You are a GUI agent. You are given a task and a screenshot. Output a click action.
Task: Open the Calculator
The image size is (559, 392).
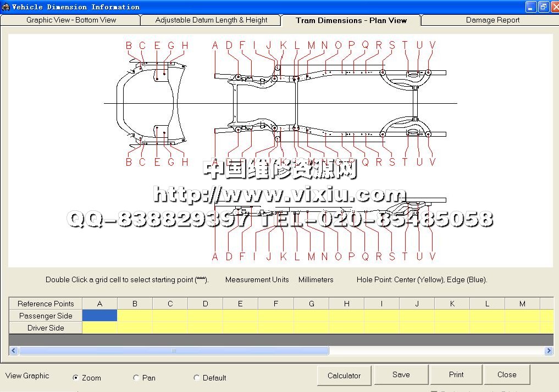click(344, 376)
